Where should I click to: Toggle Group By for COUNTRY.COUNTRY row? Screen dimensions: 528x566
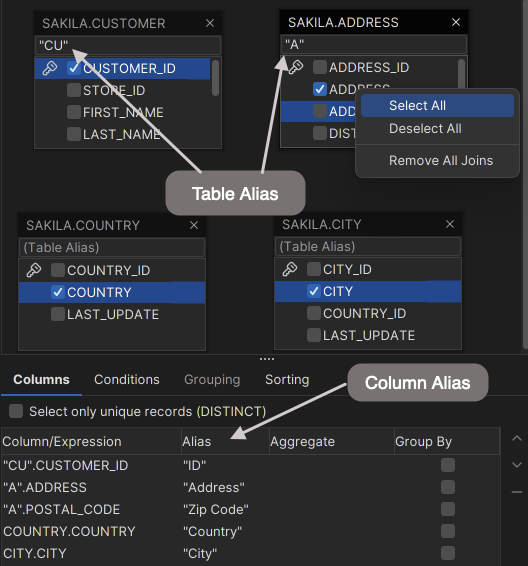(448, 531)
